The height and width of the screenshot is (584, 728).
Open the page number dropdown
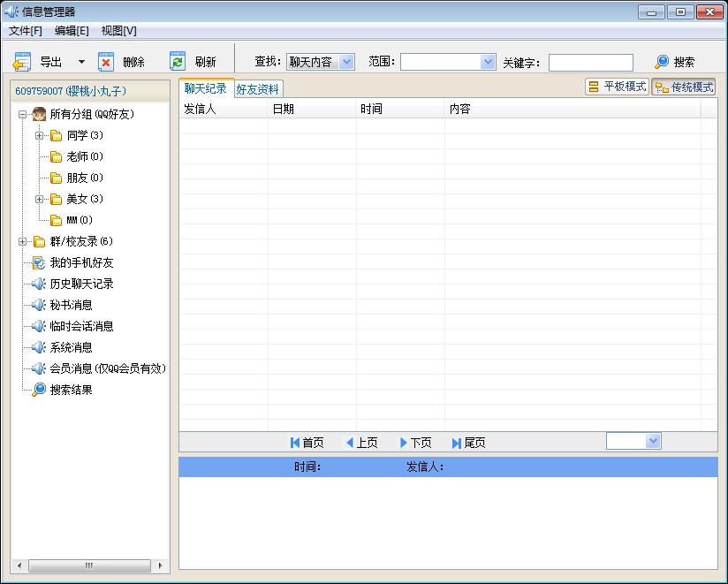click(653, 441)
